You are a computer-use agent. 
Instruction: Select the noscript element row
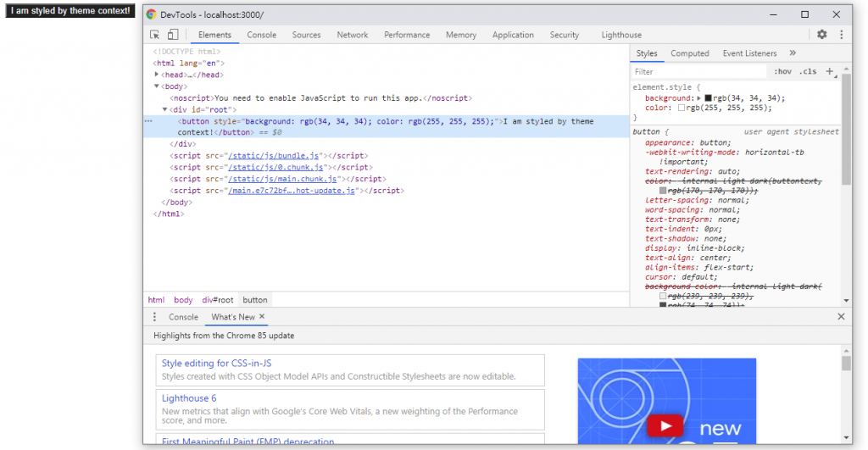321,98
